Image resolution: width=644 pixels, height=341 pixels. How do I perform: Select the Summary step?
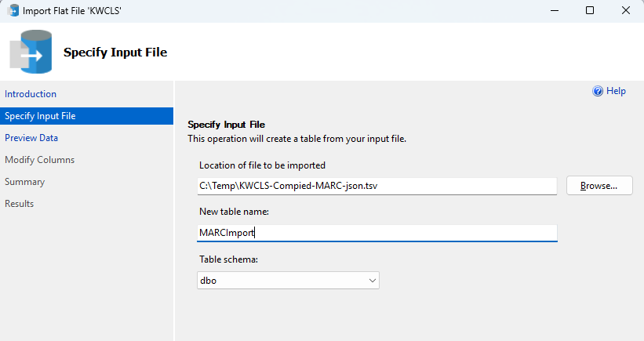(24, 182)
